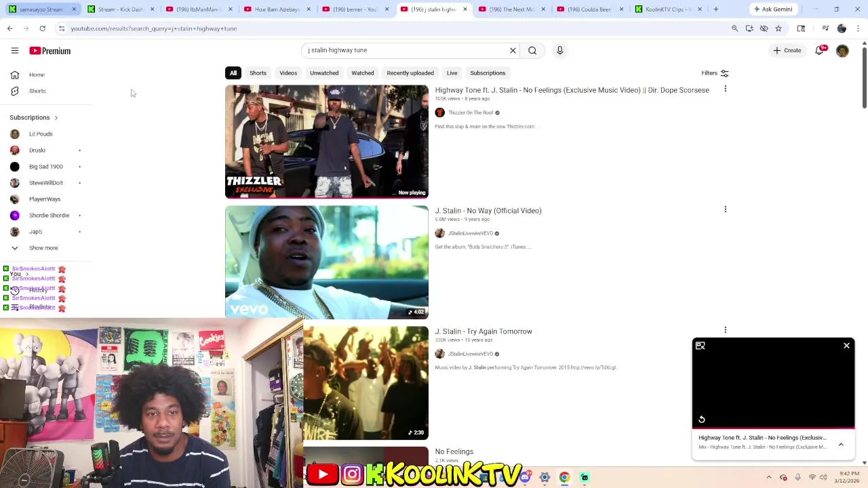Filter results by Unwatched chip
The width and height of the screenshot is (868, 488).
click(x=324, y=73)
